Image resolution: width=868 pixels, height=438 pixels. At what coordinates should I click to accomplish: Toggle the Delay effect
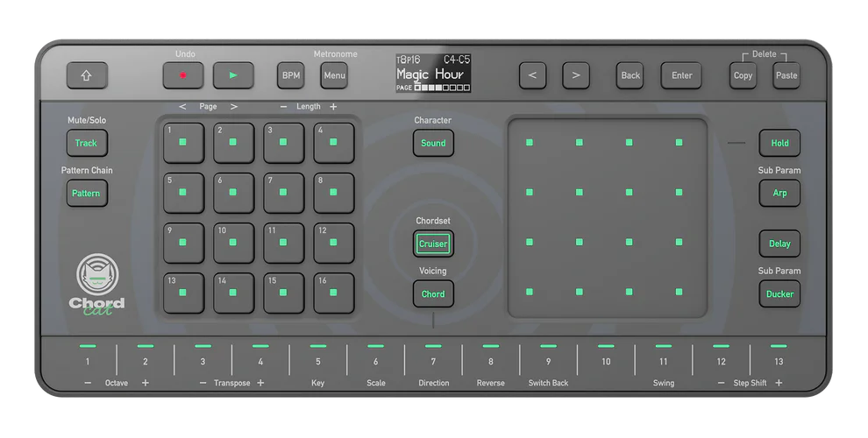pyautogui.click(x=779, y=244)
